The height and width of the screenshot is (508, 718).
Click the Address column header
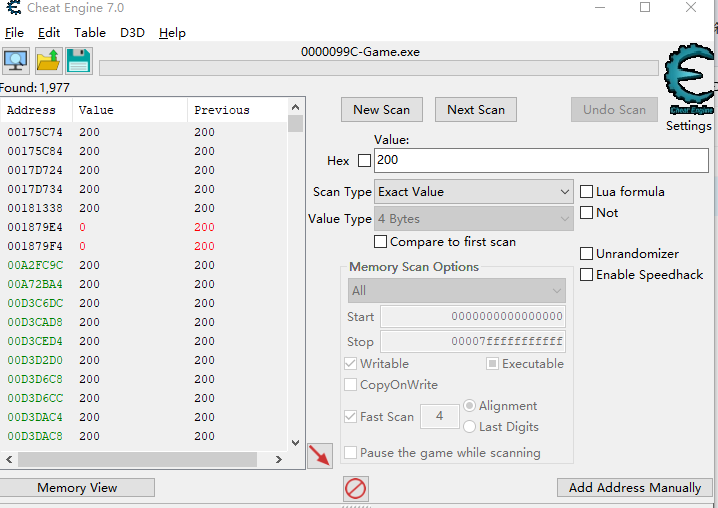37,110
